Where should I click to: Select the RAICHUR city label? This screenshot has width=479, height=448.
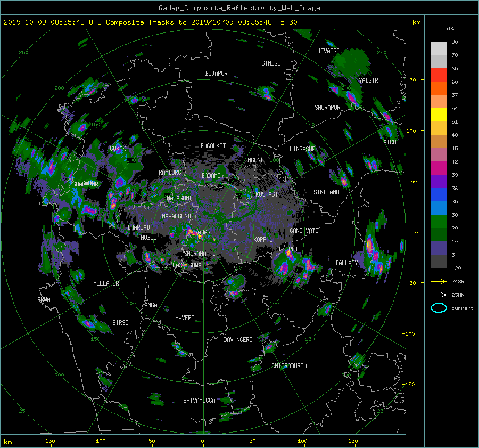coord(391,142)
